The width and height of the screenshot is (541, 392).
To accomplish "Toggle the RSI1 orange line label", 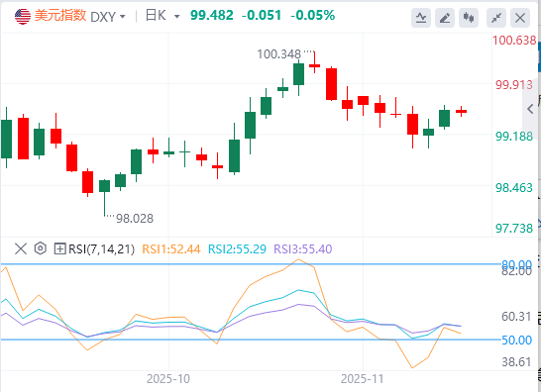I will [x=171, y=248].
